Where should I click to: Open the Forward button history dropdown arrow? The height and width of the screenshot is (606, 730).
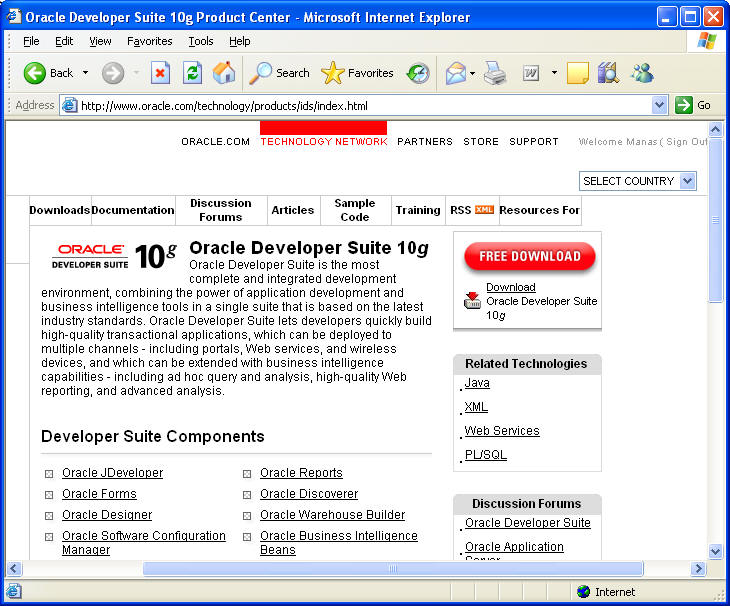tap(136, 73)
